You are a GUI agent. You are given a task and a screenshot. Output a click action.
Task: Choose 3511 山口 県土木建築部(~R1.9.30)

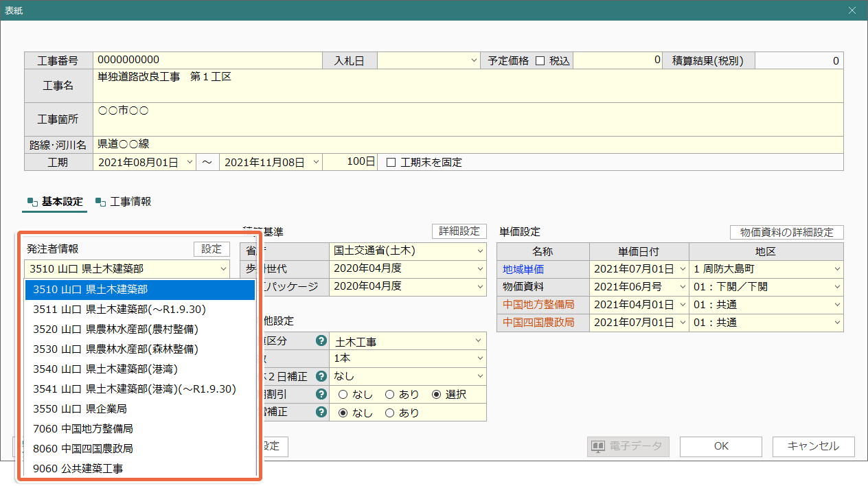[140, 310]
